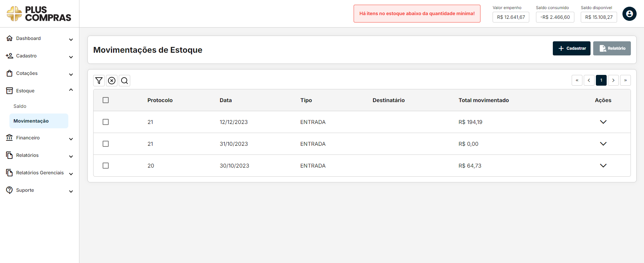Open Saldo submenu item
This screenshot has height=263, width=644.
point(20,106)
